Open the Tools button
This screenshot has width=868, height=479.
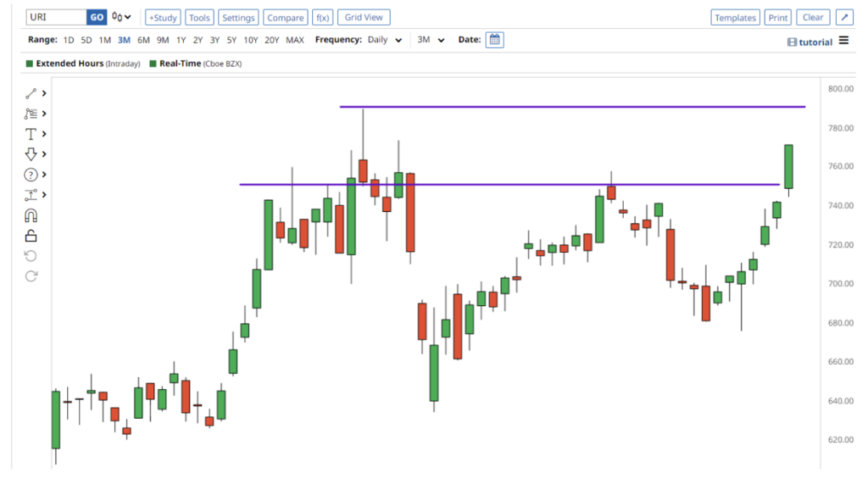(x=199, y=18)
